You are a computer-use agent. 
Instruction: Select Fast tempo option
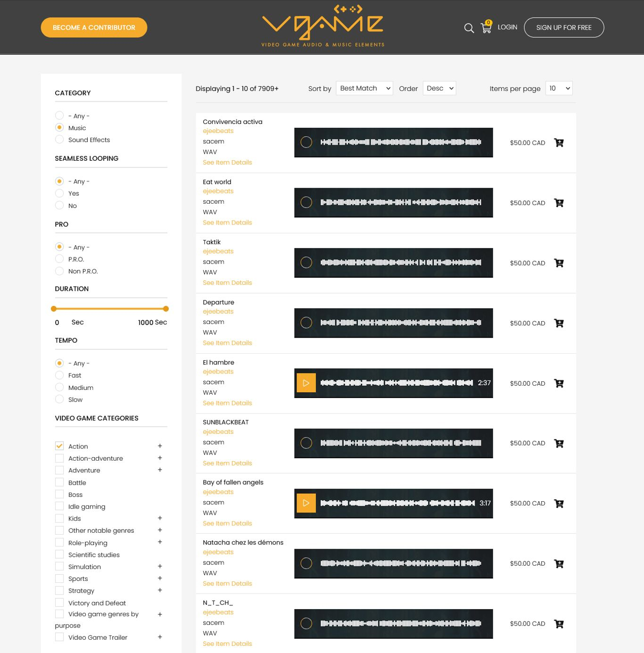click(59, 375)
